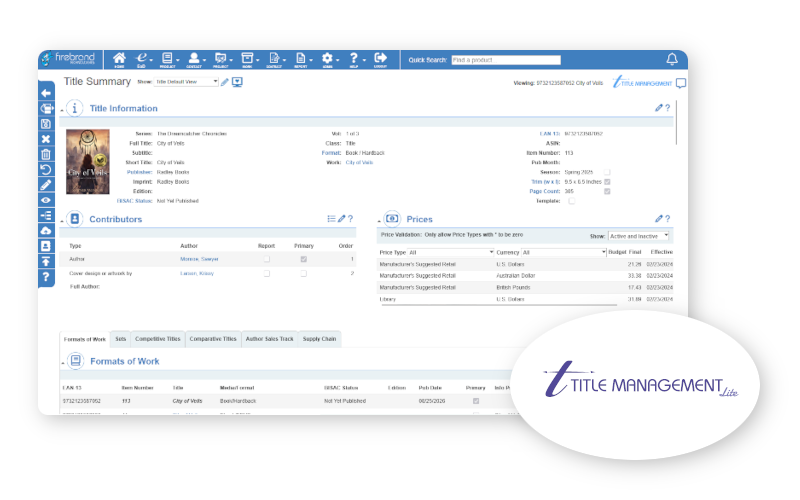Open notifications bell
This screenshot has width=800, height=500.
[672, 59]
